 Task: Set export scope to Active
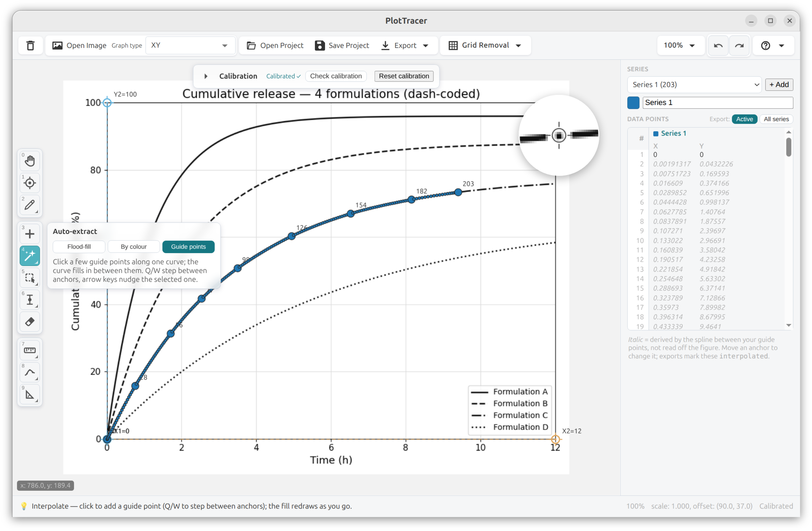point(744,119)
